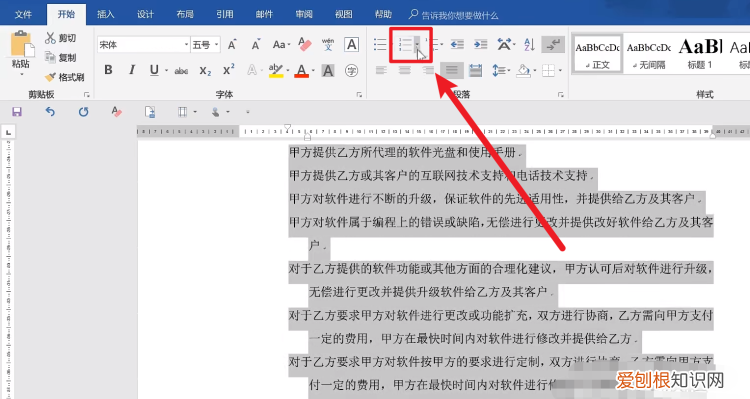Screen dimensions: 750x399
Task: Align text right
Action: tap(429, 70)
